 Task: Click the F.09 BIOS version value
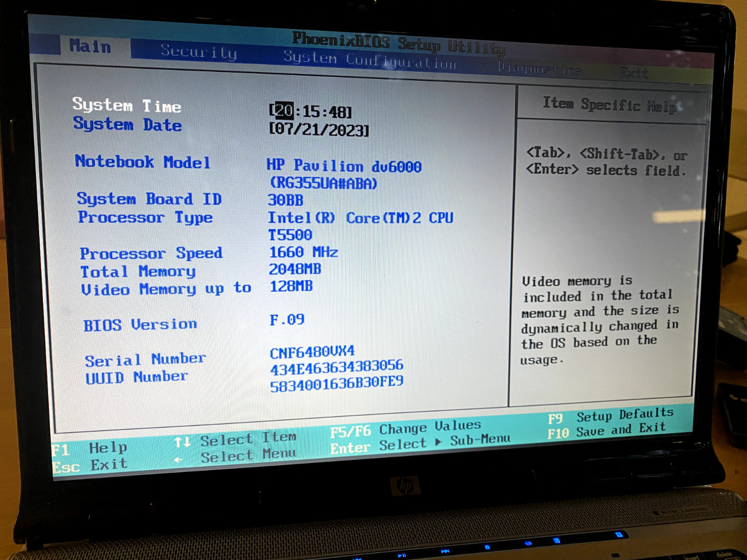[287, 320]
